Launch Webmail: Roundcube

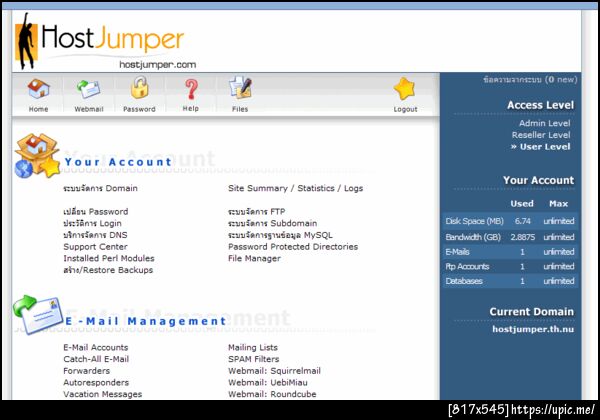click(272, 394)
